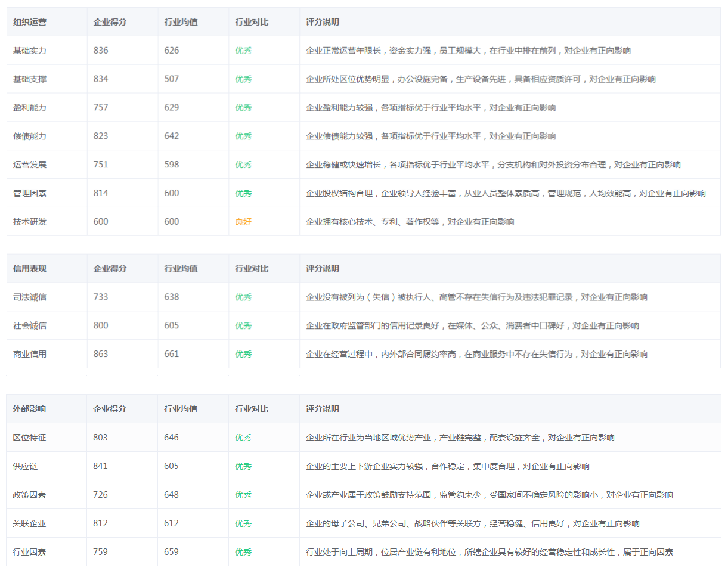Click the 836 score for 基础实力
The height and width of the screenshot is (574, 728).
pyautogui.click(x=101, y=51)
